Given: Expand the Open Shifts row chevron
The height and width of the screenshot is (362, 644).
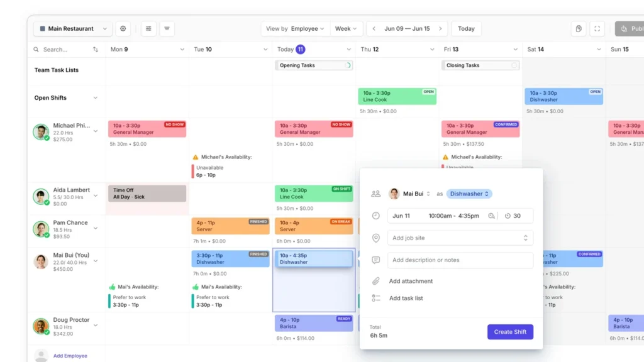Looking at the screenshot, I should (x=96, y=98).
